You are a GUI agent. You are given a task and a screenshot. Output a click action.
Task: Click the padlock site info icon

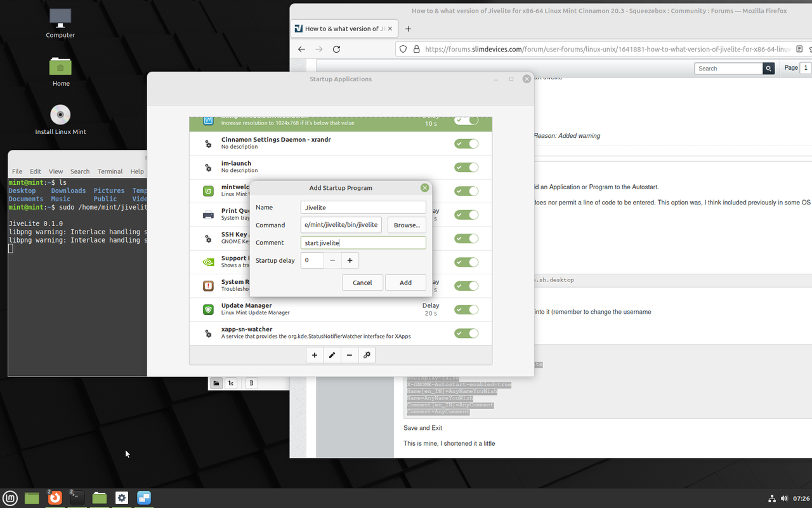(x=416, y=49)
